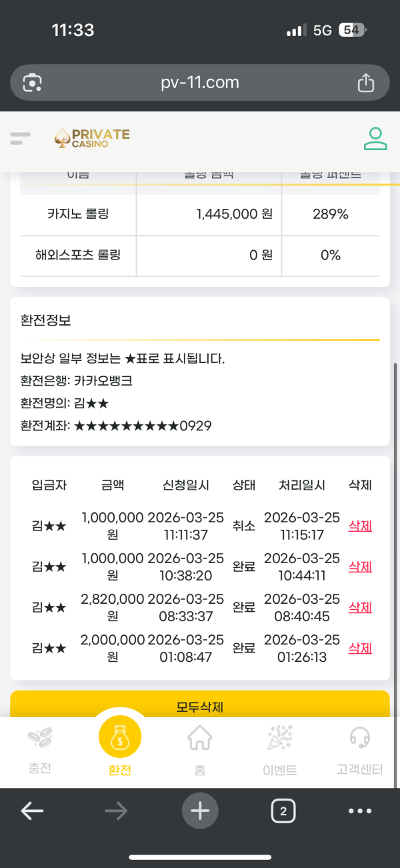Delete the 2,820,000원 withdrawal record

tap(360, 607)
